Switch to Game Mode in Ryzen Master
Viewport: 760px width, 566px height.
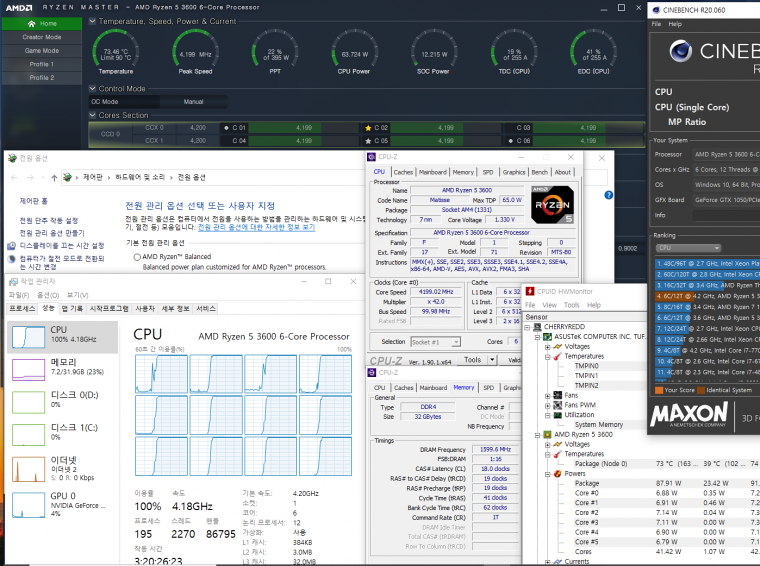click(x=42, y=50)
